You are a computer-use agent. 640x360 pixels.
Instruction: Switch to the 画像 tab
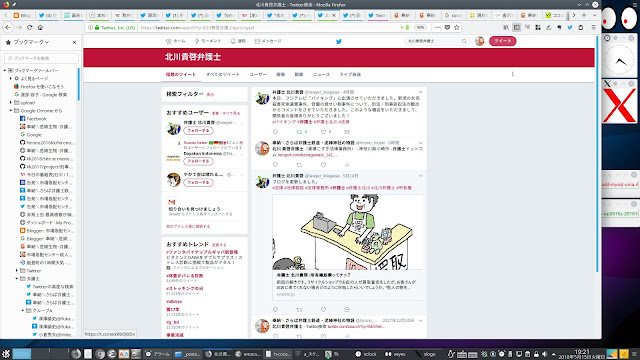[280, 75]
